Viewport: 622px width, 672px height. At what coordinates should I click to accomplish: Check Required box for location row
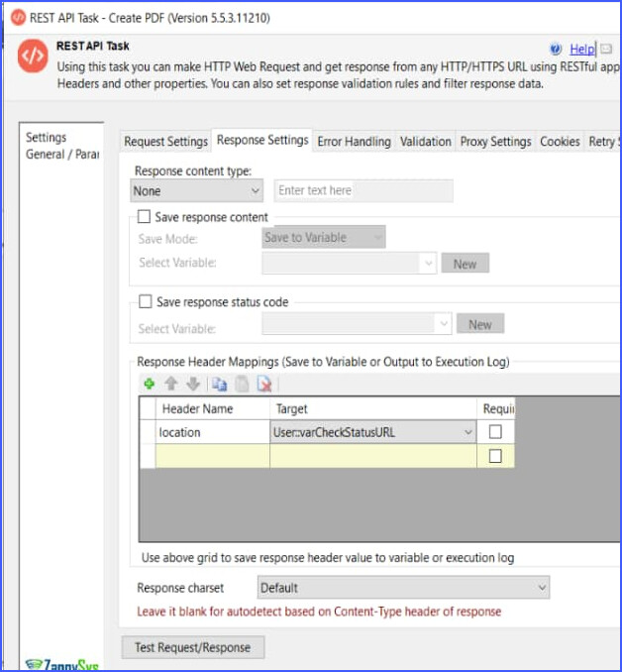(x=495, y=431)
